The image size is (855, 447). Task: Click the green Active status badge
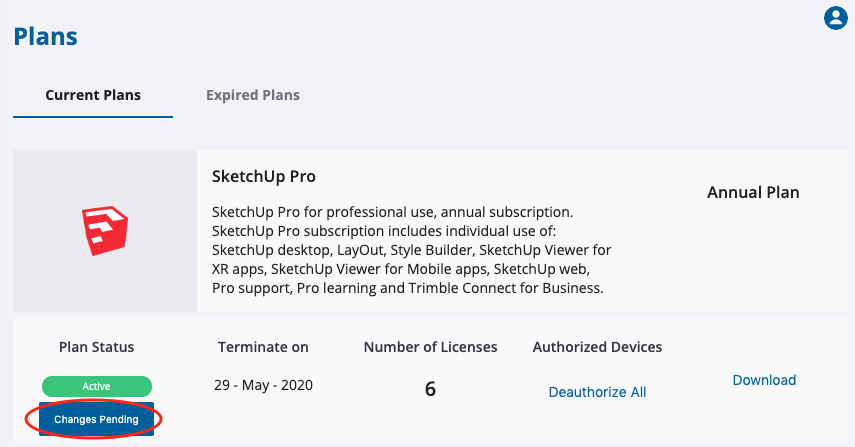pyautogui.click(x=97, y=386)
